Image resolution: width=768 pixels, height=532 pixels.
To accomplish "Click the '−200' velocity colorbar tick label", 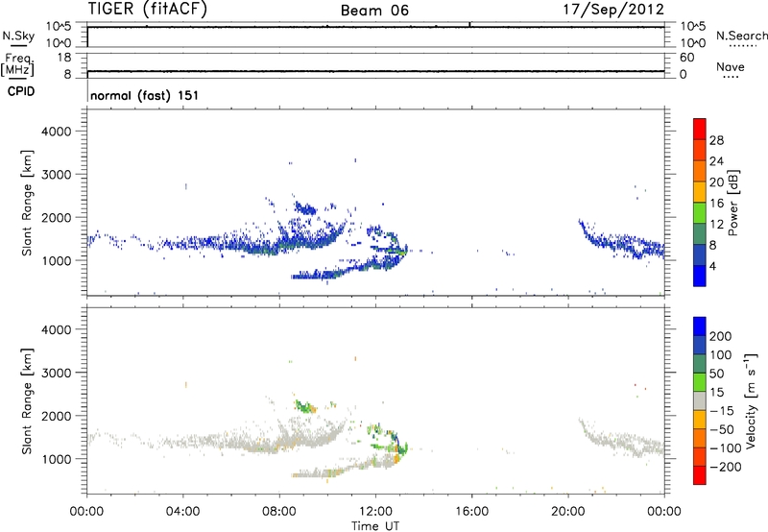I will click(x=725, y=467).
